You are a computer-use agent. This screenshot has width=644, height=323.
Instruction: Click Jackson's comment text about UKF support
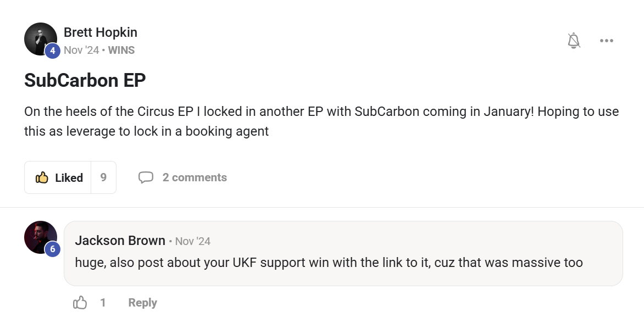point(329,263)
